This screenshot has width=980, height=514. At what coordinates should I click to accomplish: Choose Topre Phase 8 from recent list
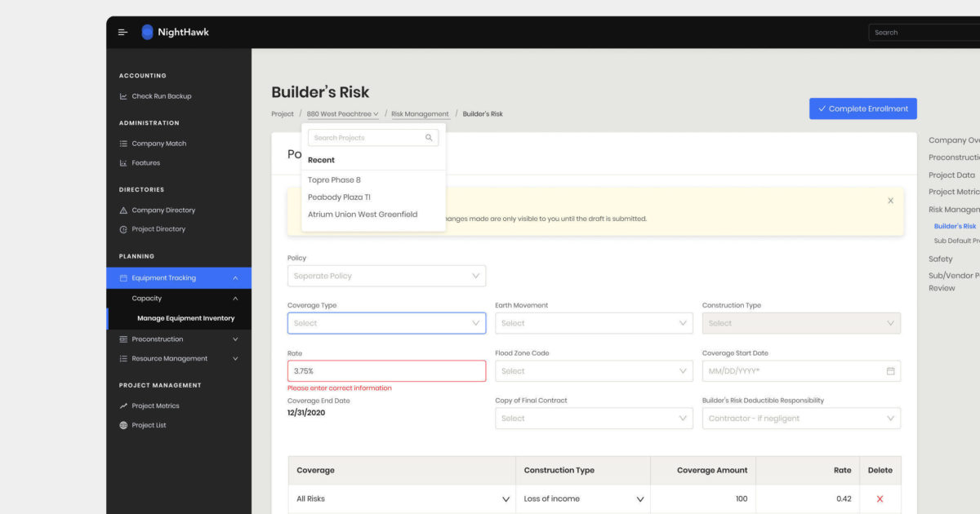click(334, 179)
